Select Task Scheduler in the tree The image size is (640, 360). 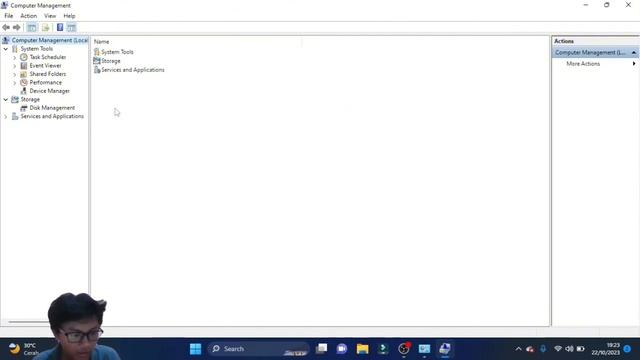click(x=48, y=57)
